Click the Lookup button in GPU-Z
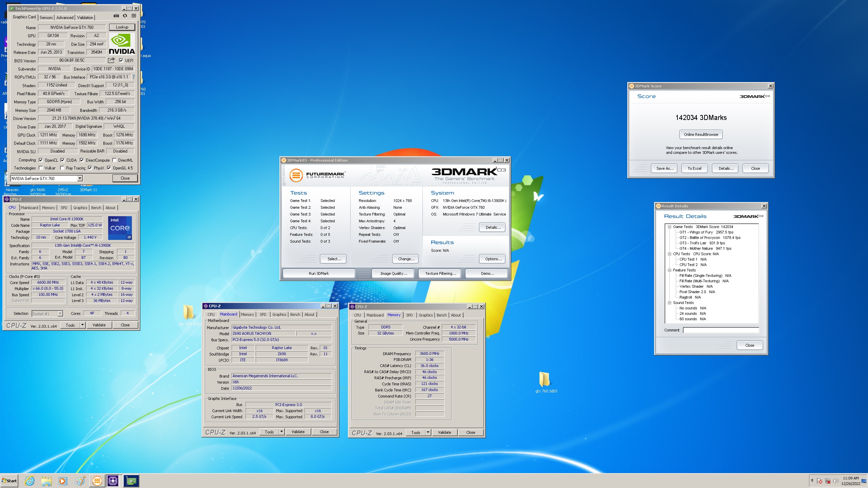The image size is (868, 488). click(122, 27)
